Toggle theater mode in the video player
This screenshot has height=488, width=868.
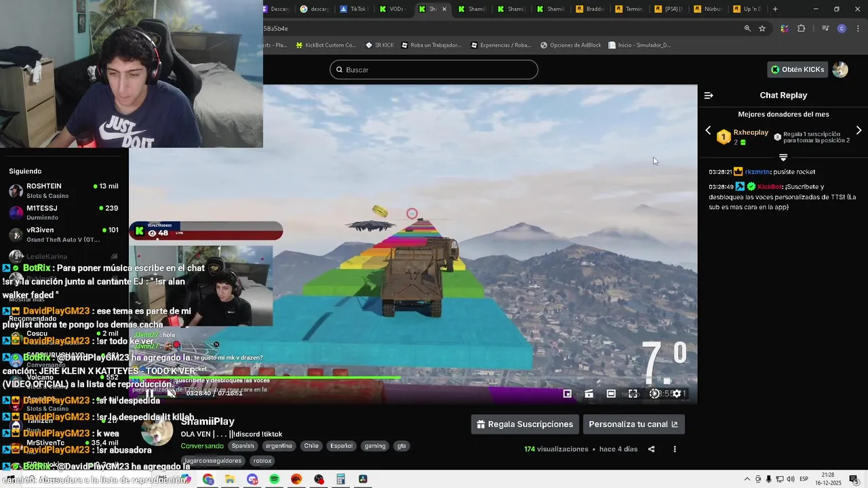pos(611,394)
